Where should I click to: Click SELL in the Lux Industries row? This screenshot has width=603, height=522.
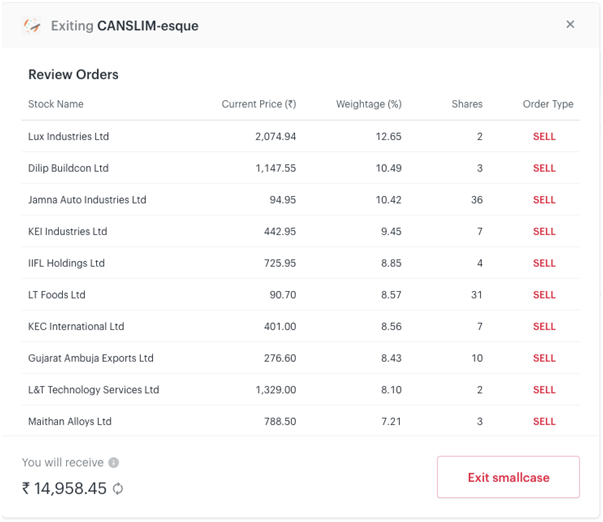544,137
